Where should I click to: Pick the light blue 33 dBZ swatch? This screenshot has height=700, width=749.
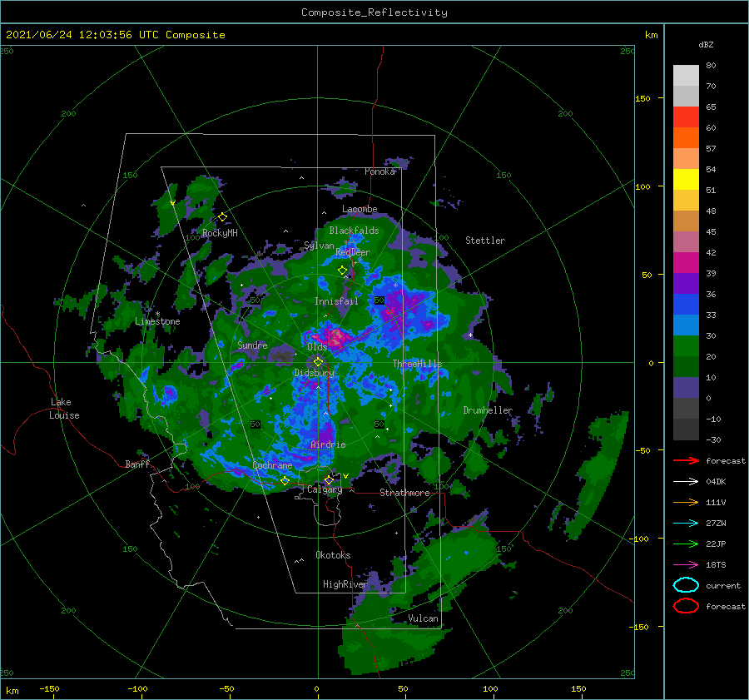coord(686,325)
